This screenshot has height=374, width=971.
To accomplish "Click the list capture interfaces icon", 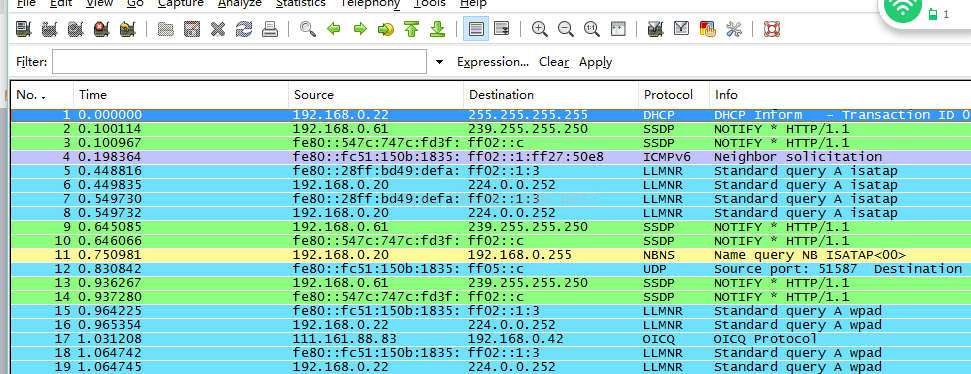I will pyautogui.click(x=24, y=29).
